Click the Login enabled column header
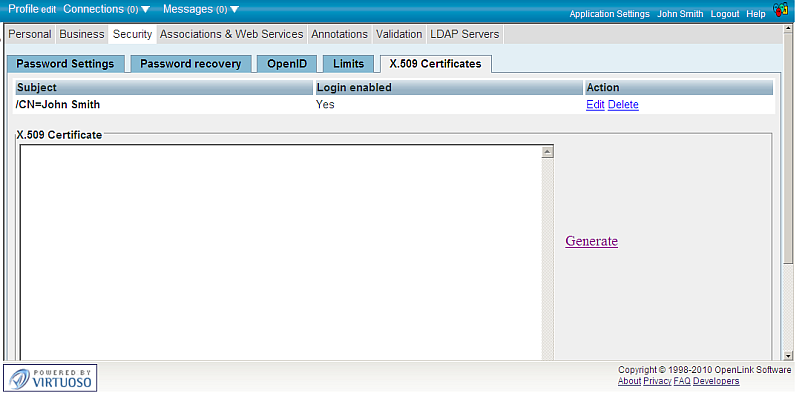800x393 pixels. point(449,88)
